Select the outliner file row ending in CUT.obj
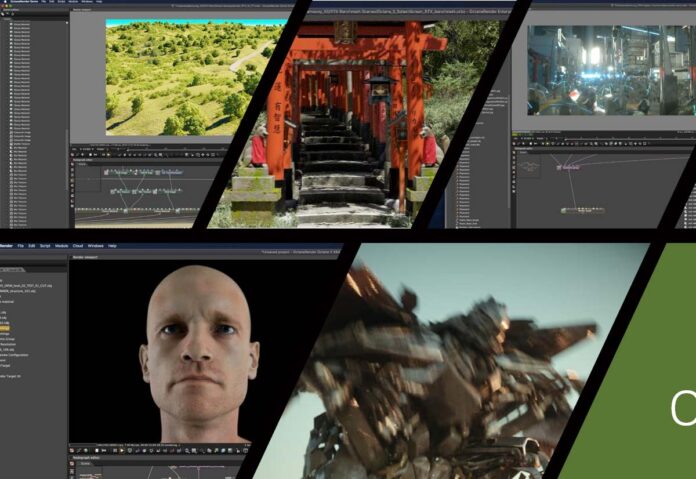The width and height of the screenshot is (696, 479). coord(26,285)
